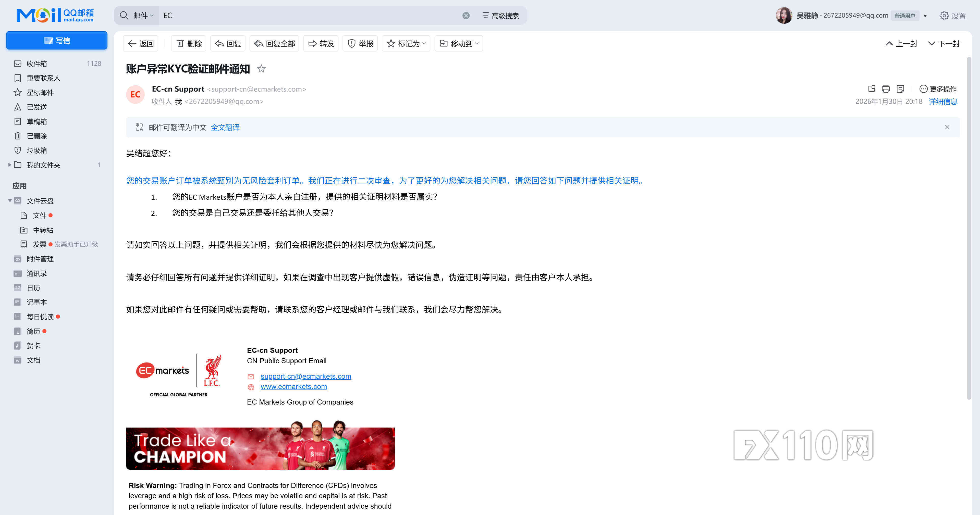Image resolution: width=980 pixels, height=515 pixels.
Task: Click www.ecmarkets.com link
Action: point(294,386)
